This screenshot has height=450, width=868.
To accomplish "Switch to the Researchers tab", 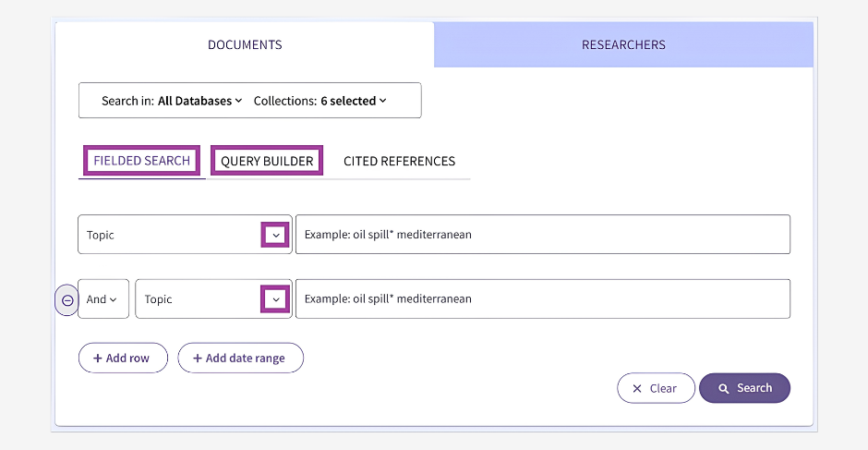I will 623,44.
